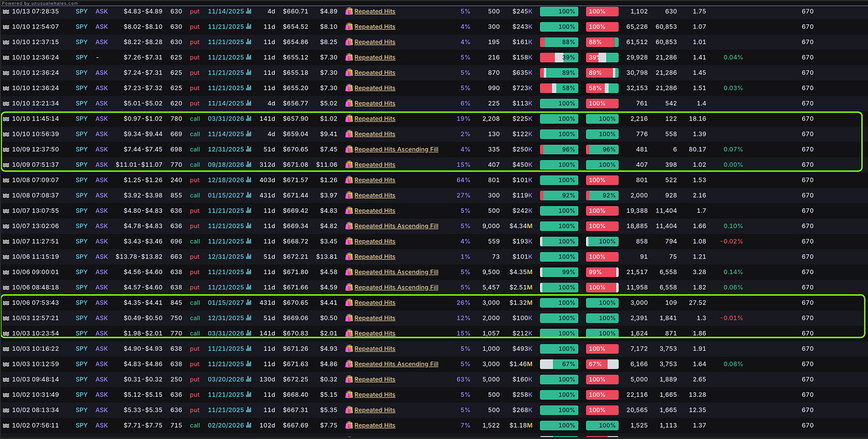Open Repeated Hits link in the 10/09 07:51:37 row
The height and width of the screenshot is (439, 868).
point(375,165)
